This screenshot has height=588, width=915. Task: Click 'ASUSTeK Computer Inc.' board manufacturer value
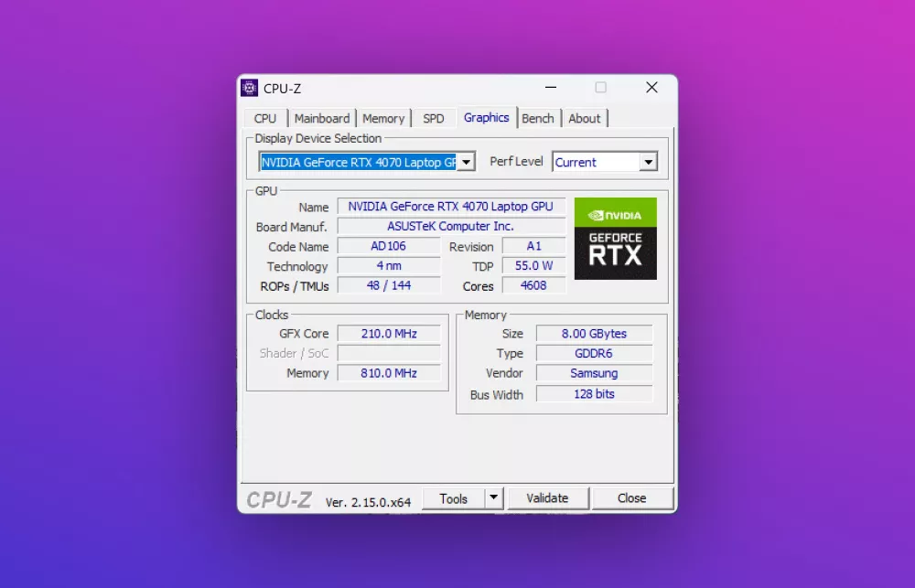(x=451, y=227)
